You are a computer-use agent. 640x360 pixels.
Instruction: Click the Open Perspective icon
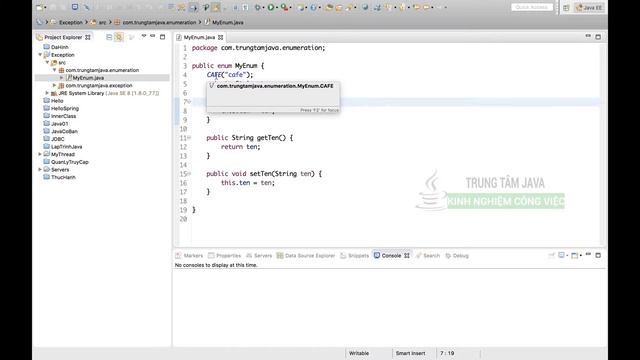(566, 8)
